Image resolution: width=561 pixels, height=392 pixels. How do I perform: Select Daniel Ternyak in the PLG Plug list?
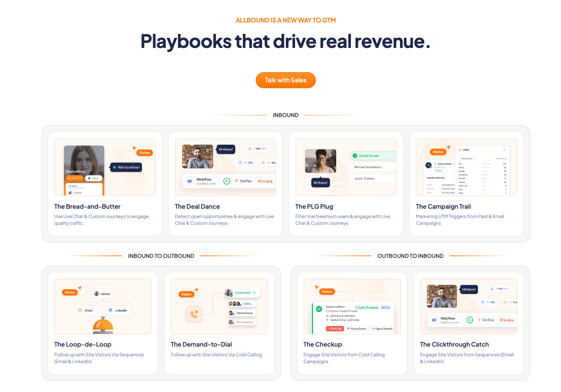pyautogui.click(x=372, y=156)
